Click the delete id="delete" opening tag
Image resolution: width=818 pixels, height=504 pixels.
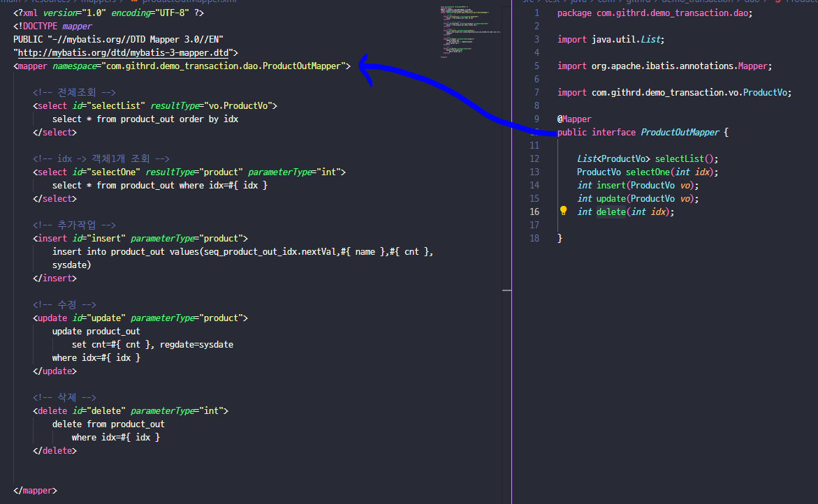pyautogui.click(x=131, y=410)
